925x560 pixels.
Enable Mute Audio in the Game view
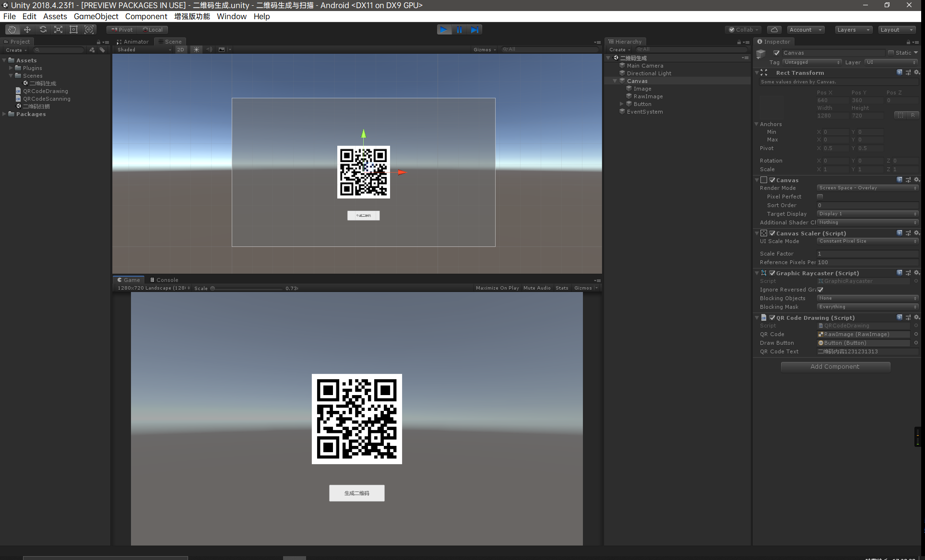537,288
